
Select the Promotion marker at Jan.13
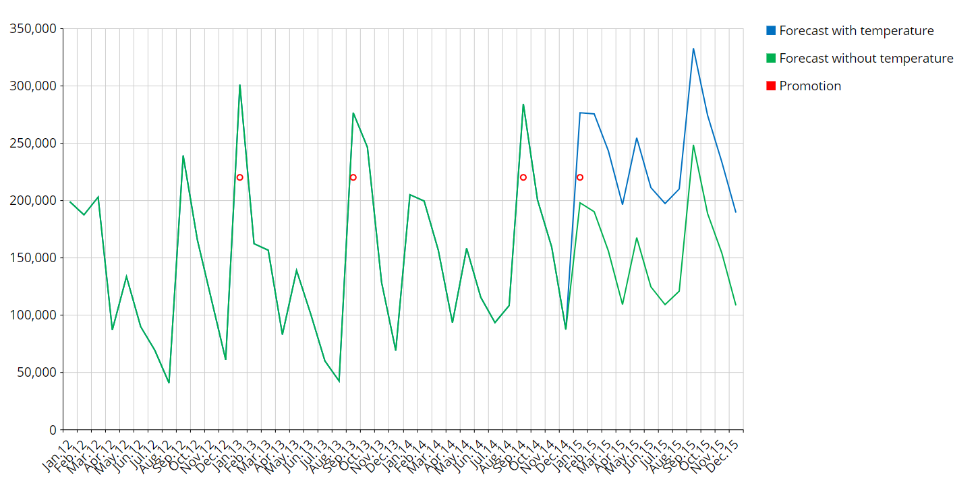coord(239,177)
